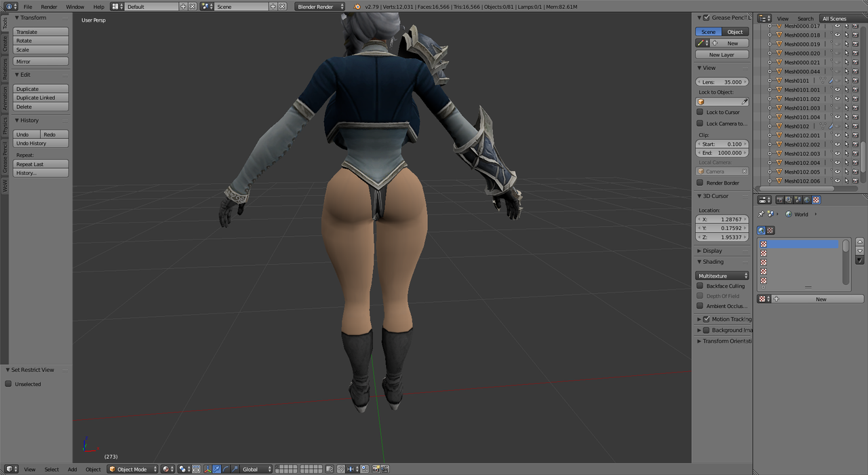The height and width of the screenshot is (475, 868).
Task: Click selectable arrow icon for Mesh0000.018
Action: pos(847,35)
